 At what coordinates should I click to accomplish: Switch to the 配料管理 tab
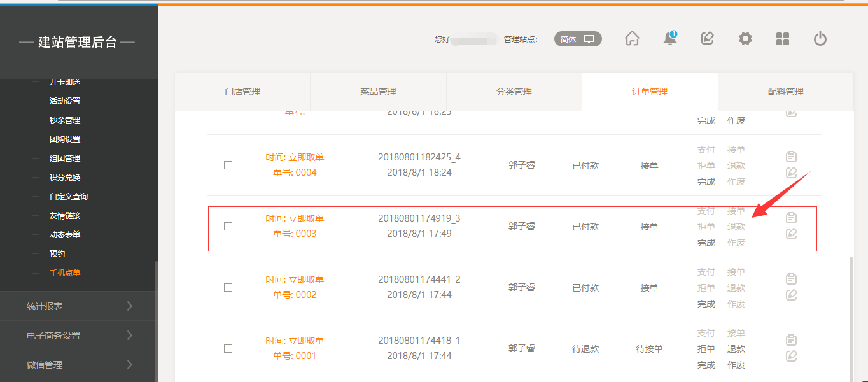[x=785, y=92]
